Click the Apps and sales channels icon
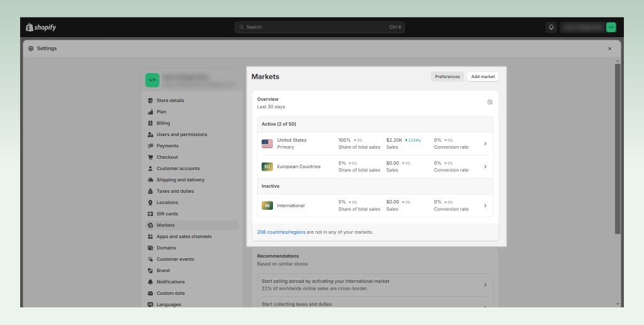Image resolution: width=644 pixels, height=325 pixels. 150,237
